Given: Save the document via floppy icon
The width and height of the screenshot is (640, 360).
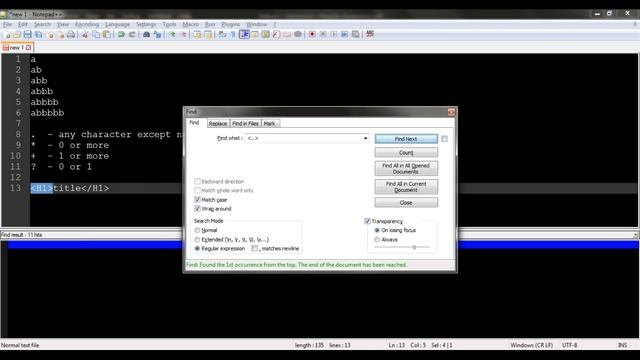Looking at the screenshot, I should pyautogui.click(x=27, y=34).
